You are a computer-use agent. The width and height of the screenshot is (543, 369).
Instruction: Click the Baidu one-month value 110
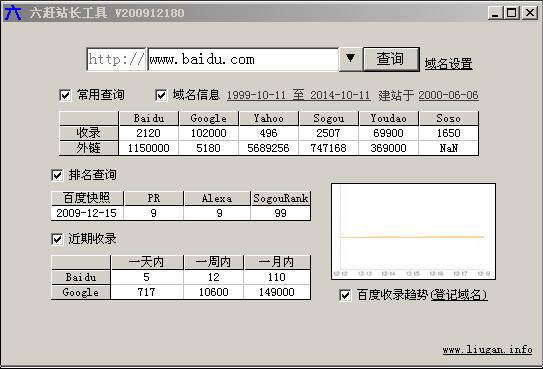(277, 277)
